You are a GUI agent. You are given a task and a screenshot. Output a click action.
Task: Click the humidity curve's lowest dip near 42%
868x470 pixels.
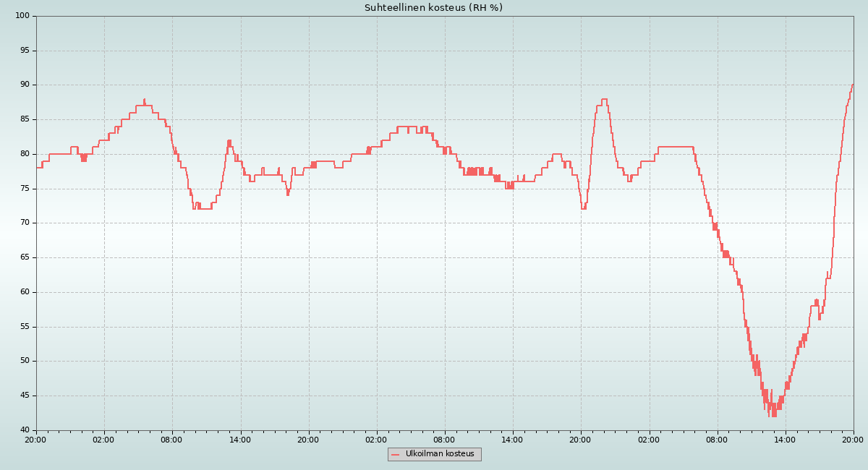click(x=769, y=415)
